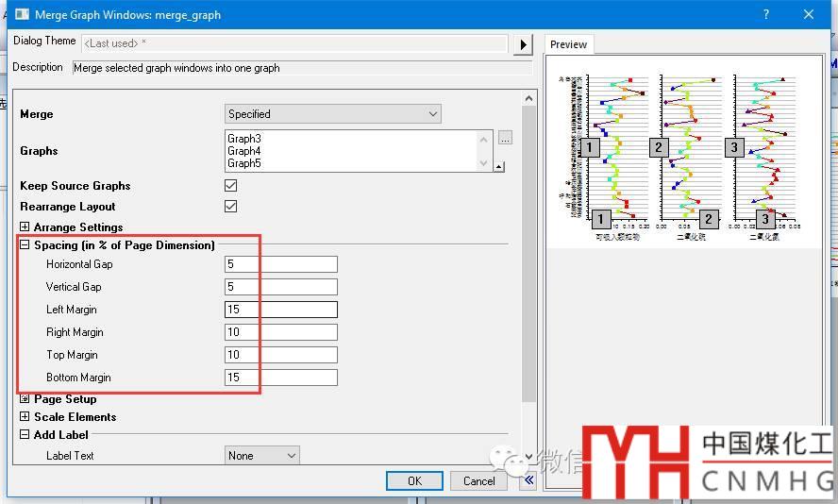This screenshot has width=838, height=504.
Task: Click the Top Margin input field
Action: 281,354
